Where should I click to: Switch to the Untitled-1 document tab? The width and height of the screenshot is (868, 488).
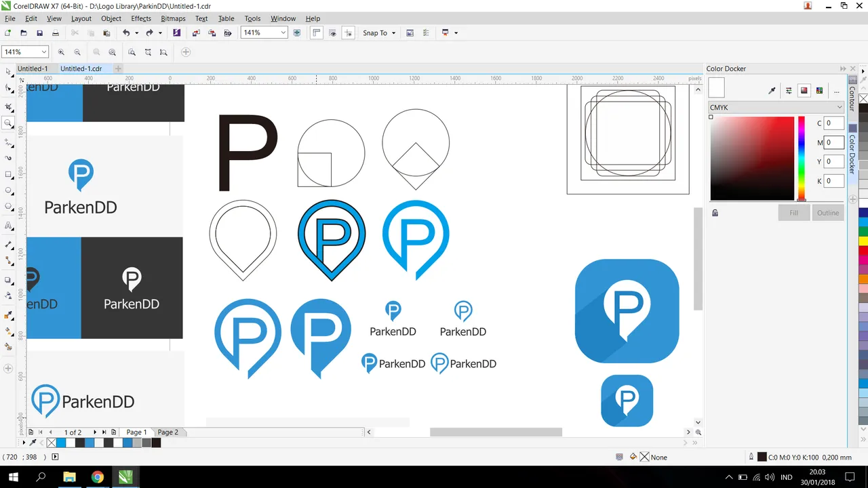(33, 68)
